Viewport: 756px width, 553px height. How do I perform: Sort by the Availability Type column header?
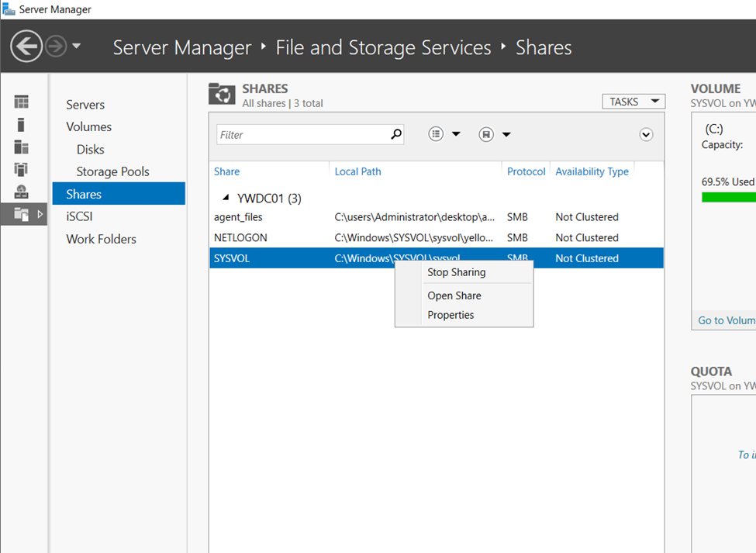pyautogui.click(x=592, y=171)
